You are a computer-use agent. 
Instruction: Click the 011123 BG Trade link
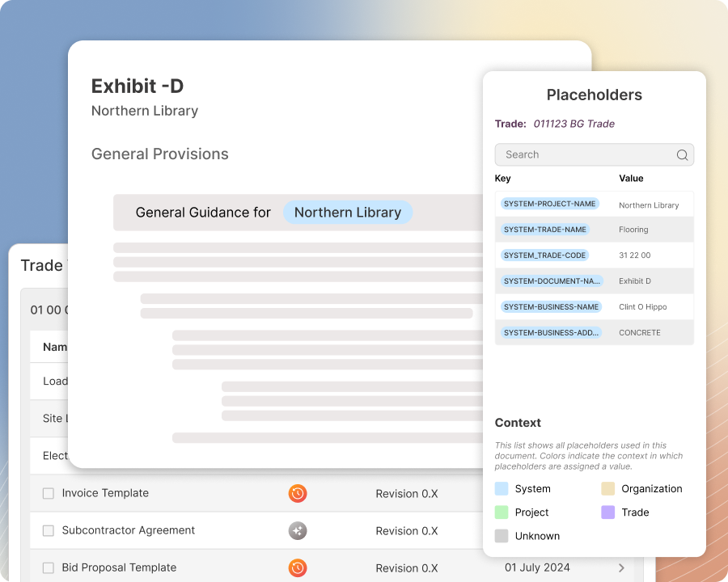[574, 124]
